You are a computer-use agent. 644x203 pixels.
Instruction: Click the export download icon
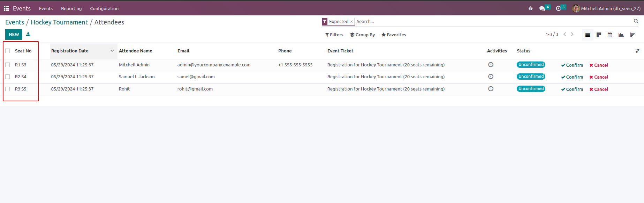(28, 34)
